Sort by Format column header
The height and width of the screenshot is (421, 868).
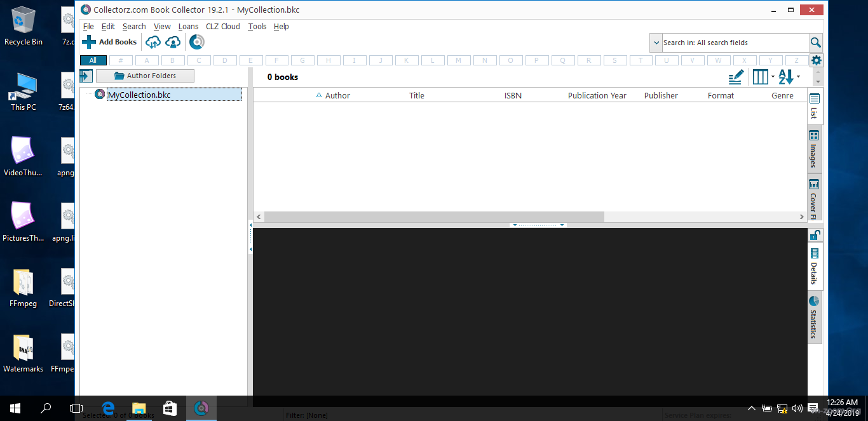(721, 95)
